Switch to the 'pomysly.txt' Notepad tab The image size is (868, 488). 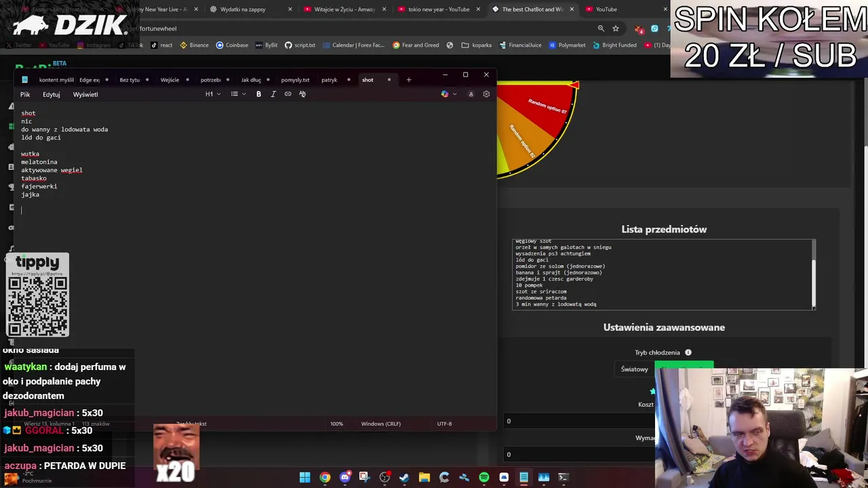(295, 80)
